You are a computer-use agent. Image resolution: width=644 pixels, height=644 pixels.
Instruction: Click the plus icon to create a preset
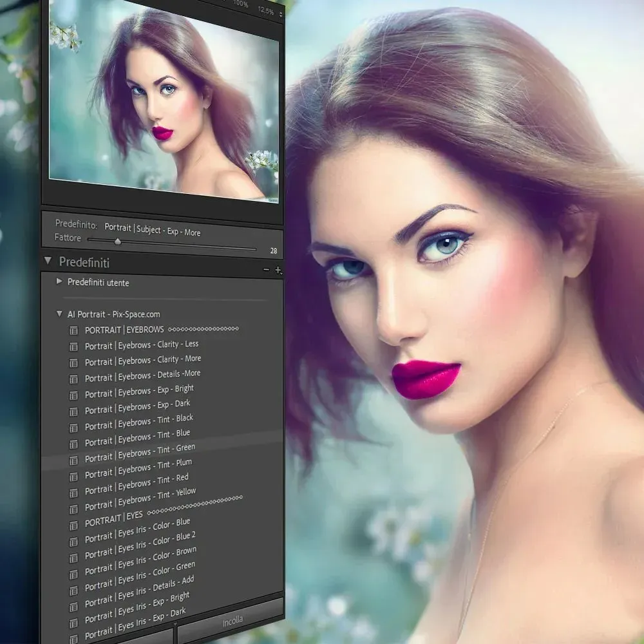tap(278, 271)
